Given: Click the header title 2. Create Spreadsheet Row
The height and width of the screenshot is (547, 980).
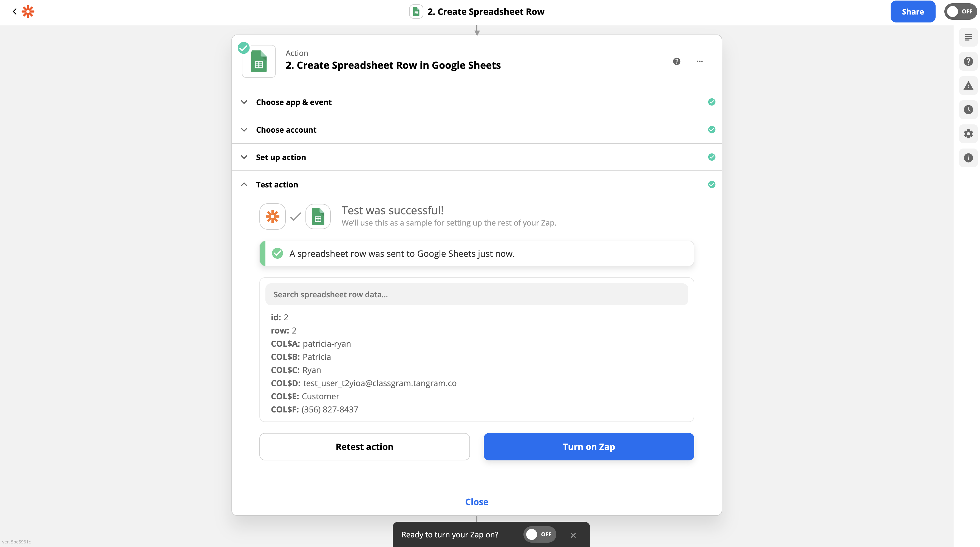Looking at the screenshot, I should [486, 12].
